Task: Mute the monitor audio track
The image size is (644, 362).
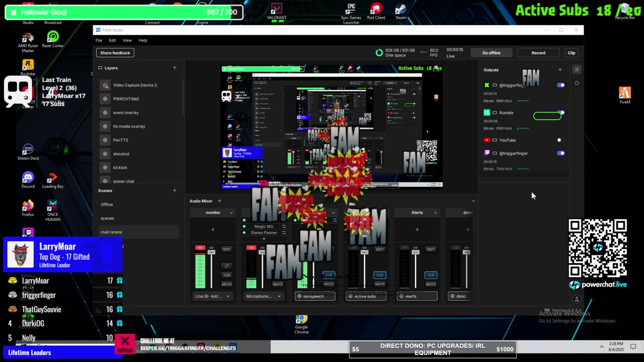Action: point(226,285)
